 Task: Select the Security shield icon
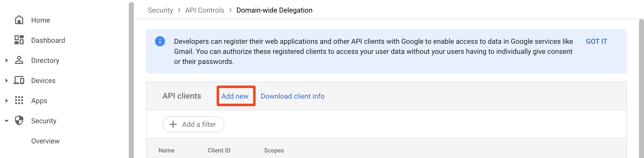pyautogui.click(x=19, y=121)
